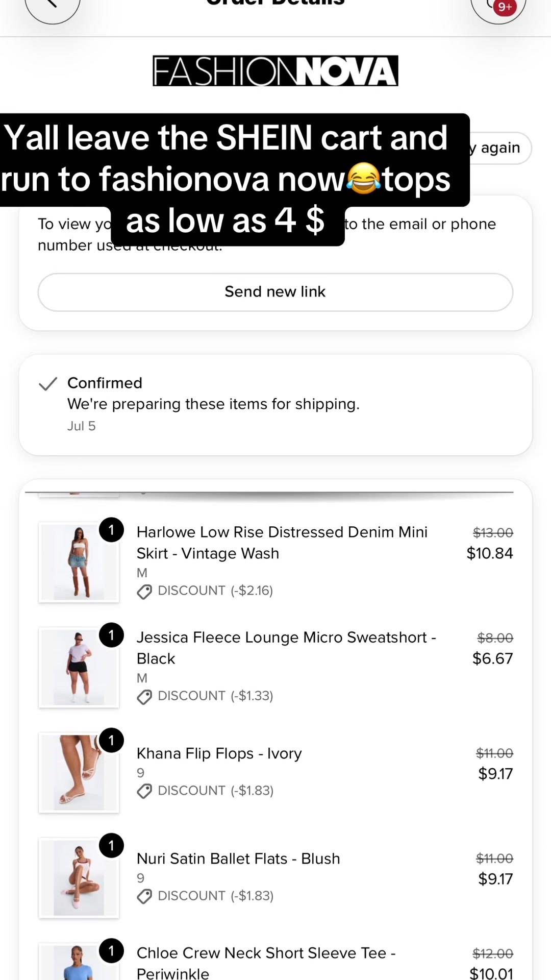Select Jessica Fleece Lounge Micro Sweatshort title
Image resolution: width=551 pixels, height=980 pixels.
coord(286,648)
